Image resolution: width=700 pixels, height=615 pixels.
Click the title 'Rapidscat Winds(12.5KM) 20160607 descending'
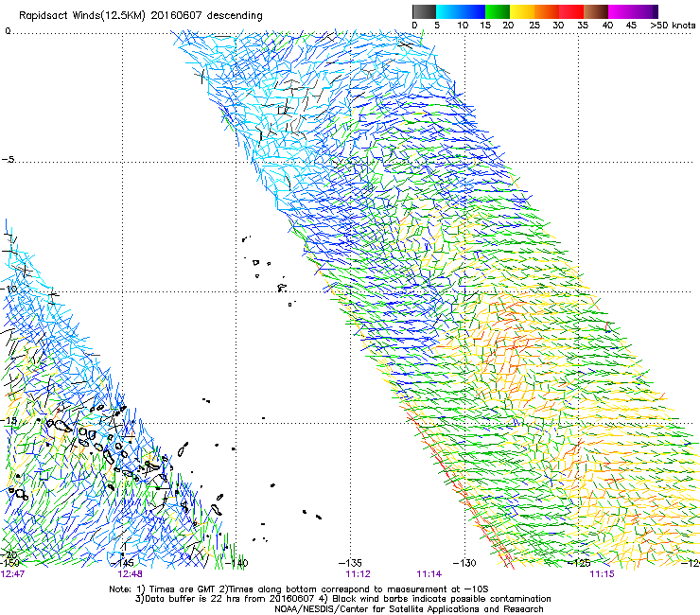coord(141,16)
